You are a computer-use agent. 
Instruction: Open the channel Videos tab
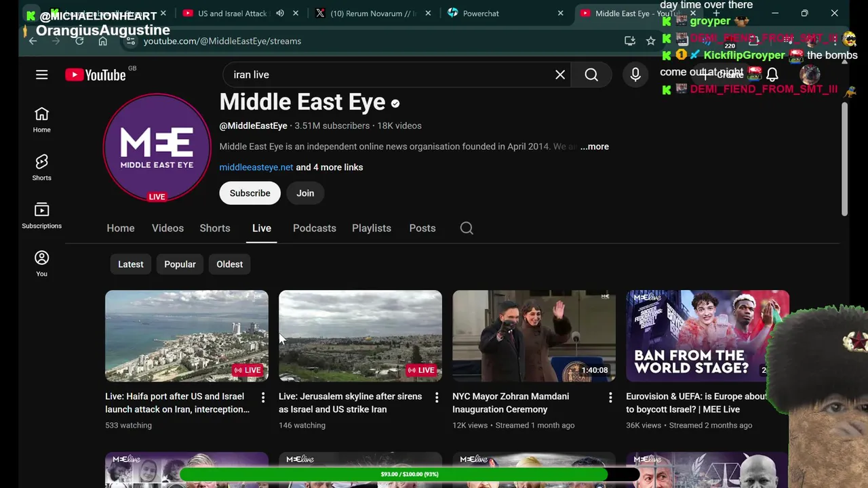167,228
